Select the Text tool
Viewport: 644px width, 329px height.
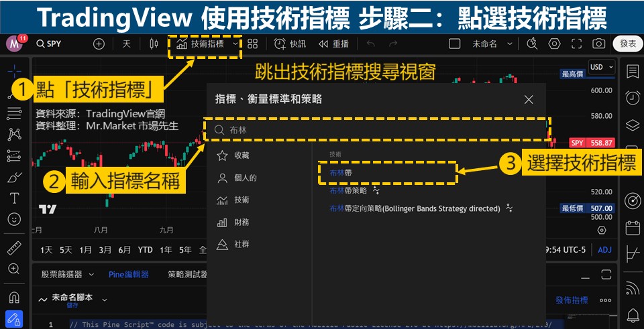tap(14, 198)
